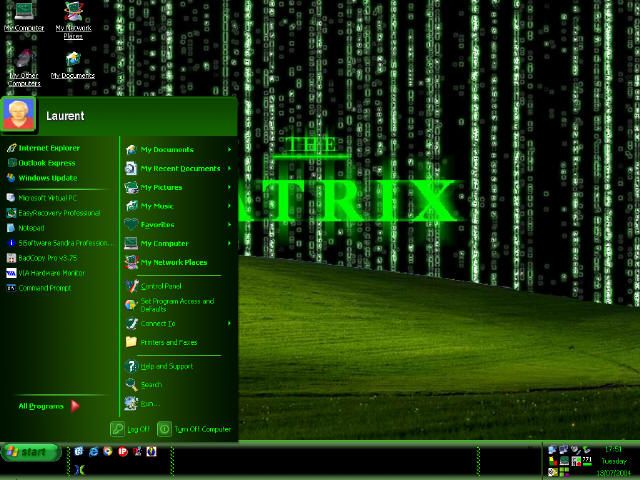Start Microsoft Virtual PC from the Start menu
Screen dimensions: 640x480
(42, 198)
